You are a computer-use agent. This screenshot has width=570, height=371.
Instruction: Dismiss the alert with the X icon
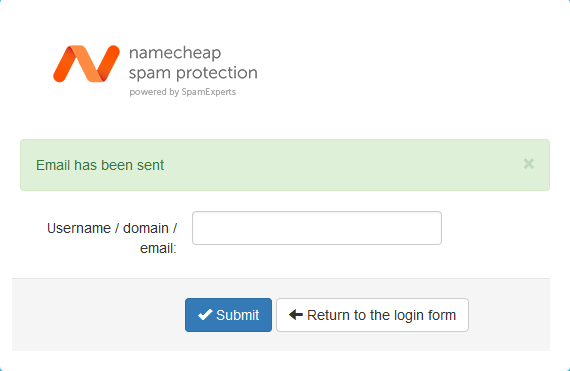(529, 164)
